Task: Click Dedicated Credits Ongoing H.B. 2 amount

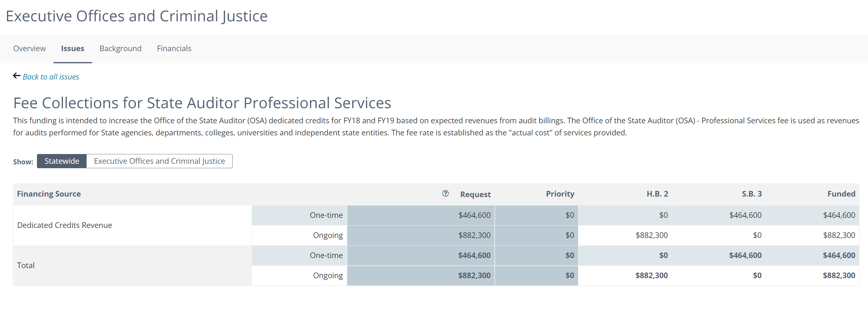Action: pos(651,235)
